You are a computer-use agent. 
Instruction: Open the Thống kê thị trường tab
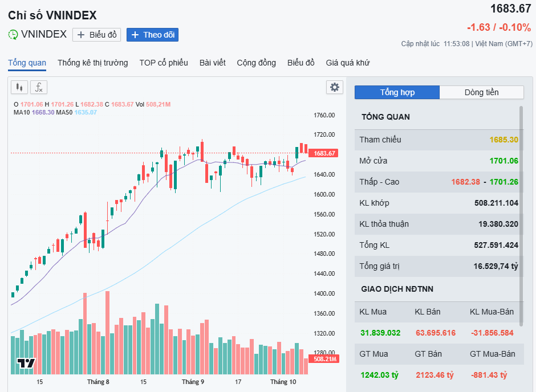pos(92,63)
